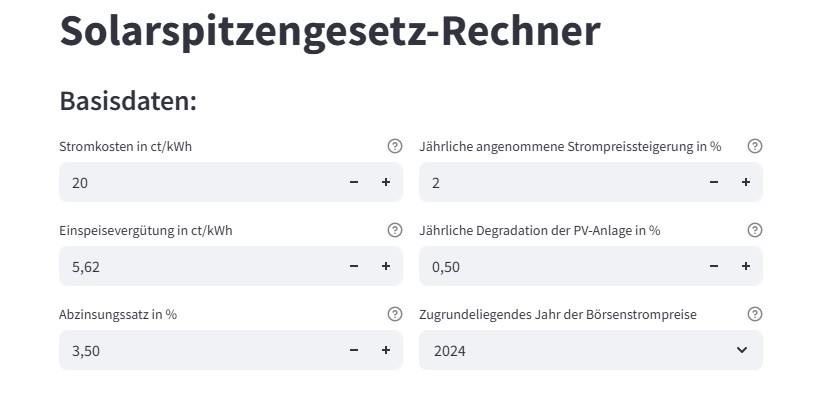Click into the Einspeisevergütung field showing 5,62
Image resolution: width=840 pixels, height=395 pixels.
click(199, 266)
